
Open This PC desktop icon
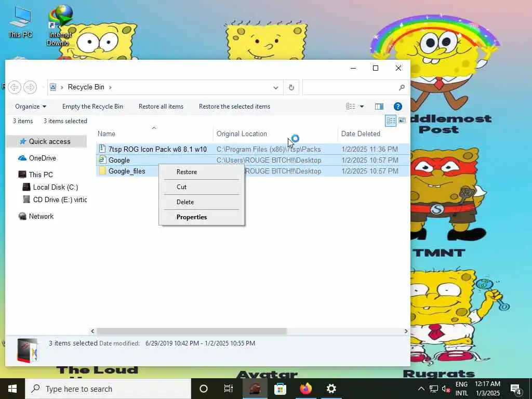pyautogui.click(x=20, y=22)
